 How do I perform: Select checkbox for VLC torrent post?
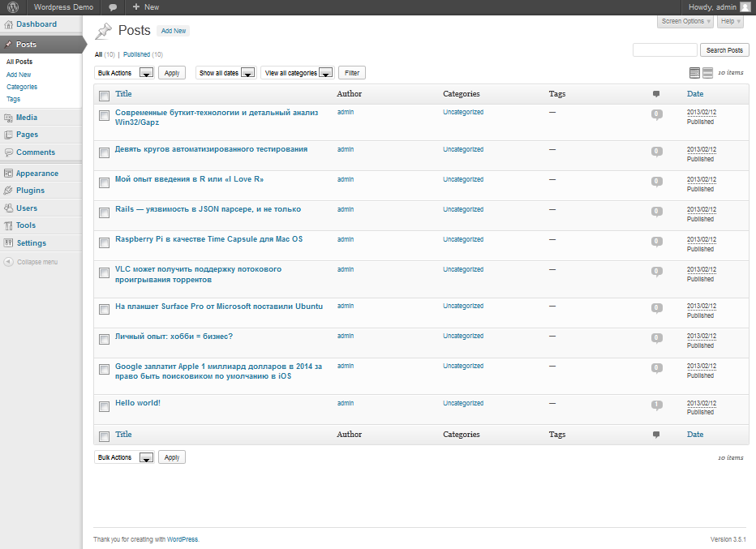pyautogui.click(x=104, y=272)
